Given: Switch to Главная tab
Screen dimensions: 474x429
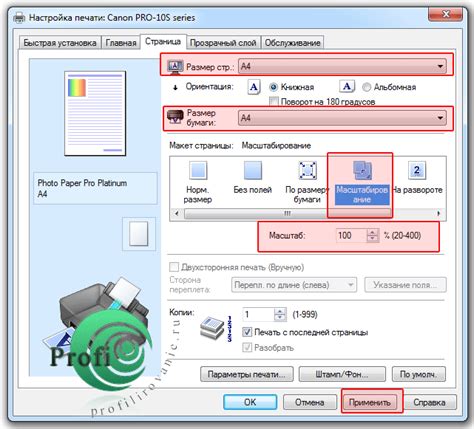Looking at the screenshot, I should point(121,43).
